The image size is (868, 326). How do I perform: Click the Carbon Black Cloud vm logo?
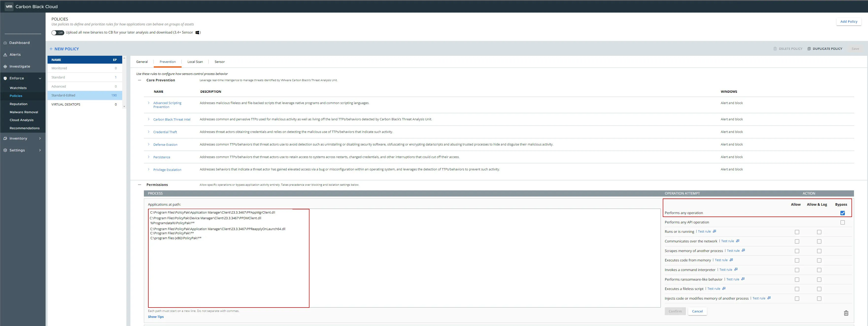[9, 6]
